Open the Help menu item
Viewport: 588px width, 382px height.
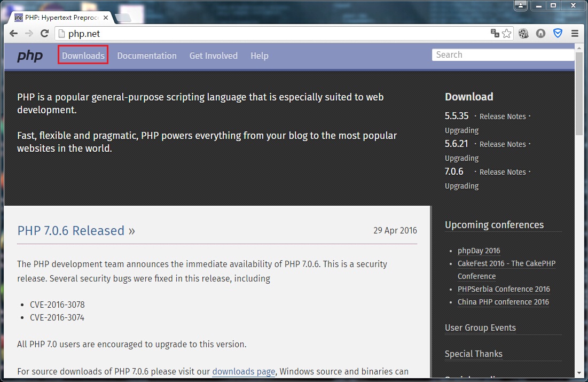click(260, 56)
